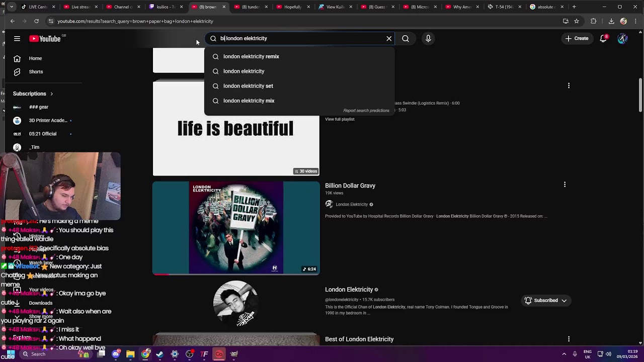Switch to the 'Live stream' tab
The image size is (644, 362).
(x=80, y=7)
